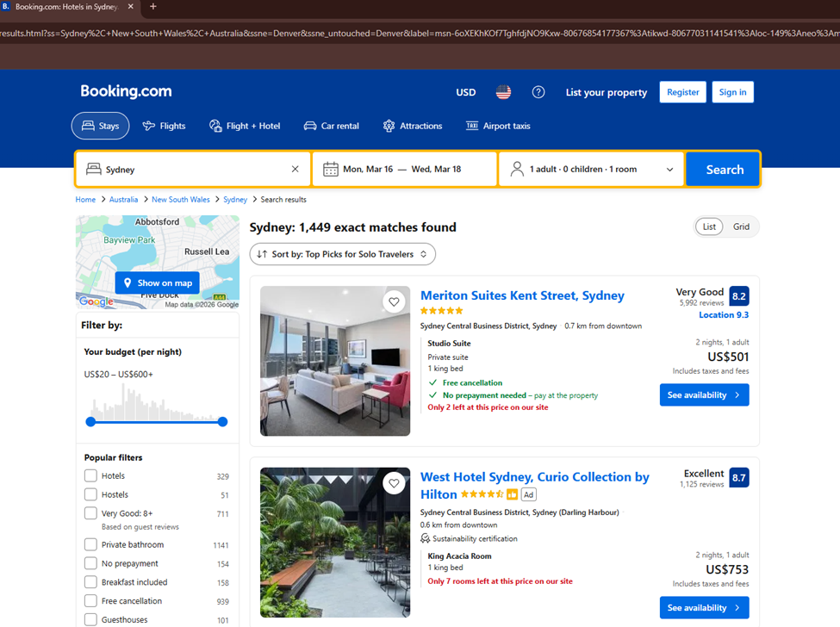840x627 pixels.
Task: Clear the Sydney destination with the X
Action: (x=296, y=169)
